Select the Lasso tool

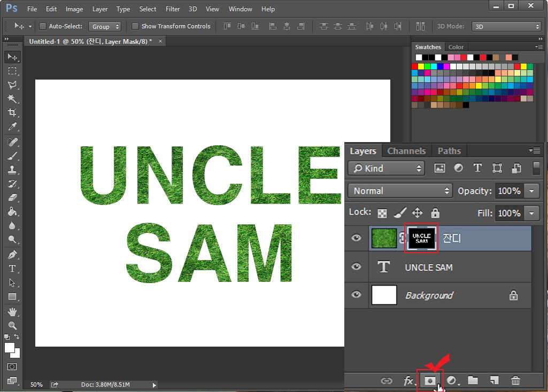point(12,85)
